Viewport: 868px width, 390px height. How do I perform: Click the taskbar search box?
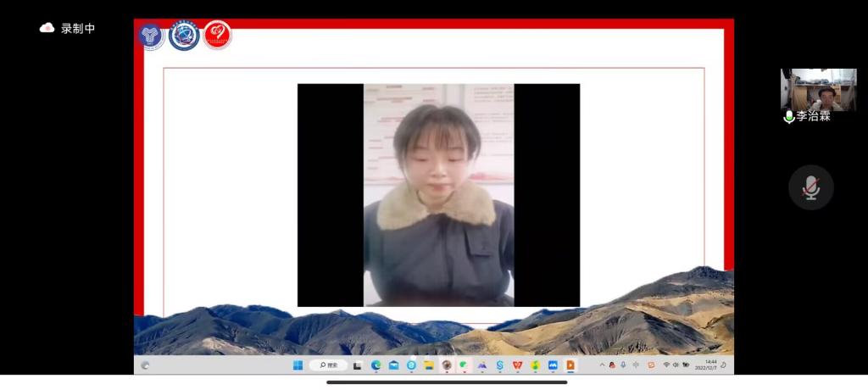328,365
